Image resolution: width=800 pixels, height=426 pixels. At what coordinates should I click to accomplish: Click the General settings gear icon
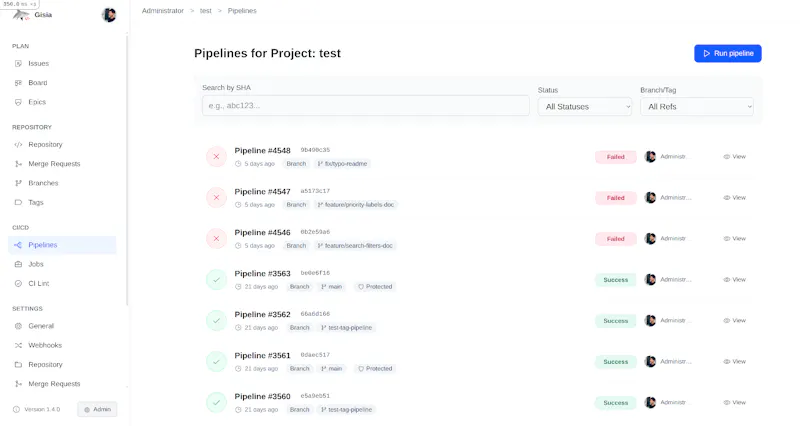[x=18, y=326]
